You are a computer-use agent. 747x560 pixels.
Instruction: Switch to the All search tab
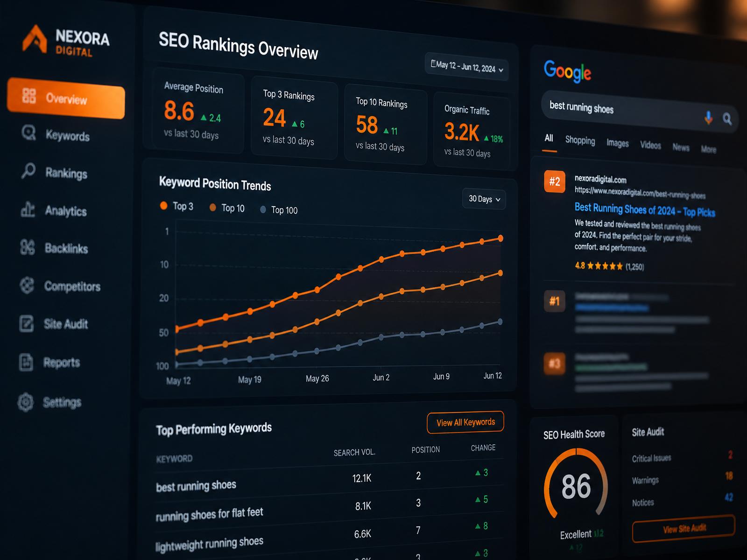(549, 138)
